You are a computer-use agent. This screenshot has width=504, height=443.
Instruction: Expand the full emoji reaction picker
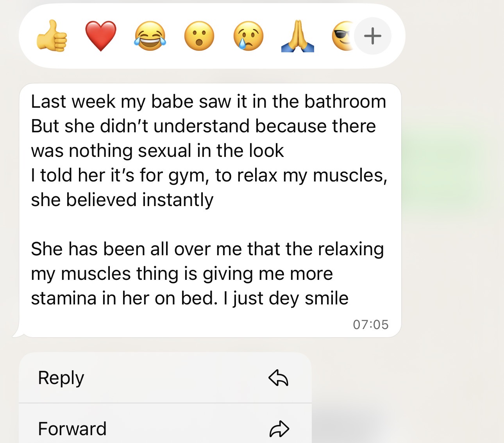372,36
